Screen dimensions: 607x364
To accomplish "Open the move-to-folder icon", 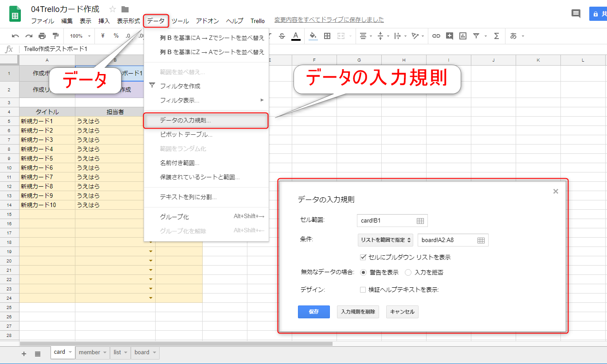I will tap(125, 9).
